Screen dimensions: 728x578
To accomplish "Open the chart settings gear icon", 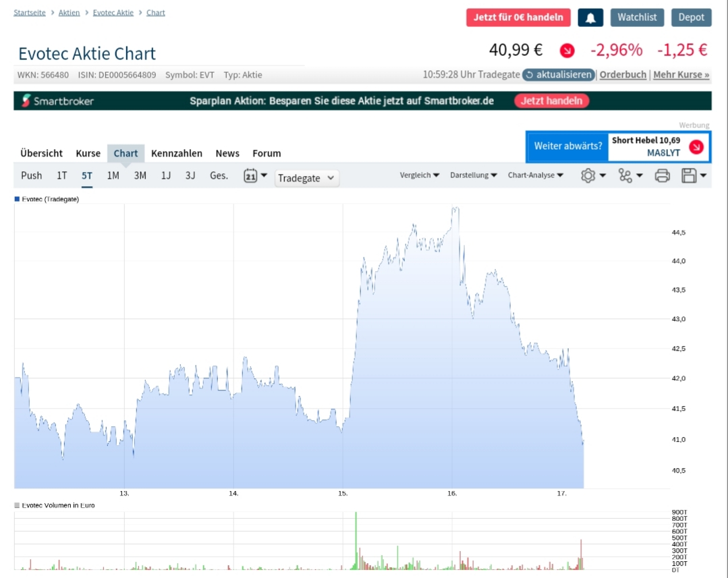I will pyautogui.click(x=588, y=175).
